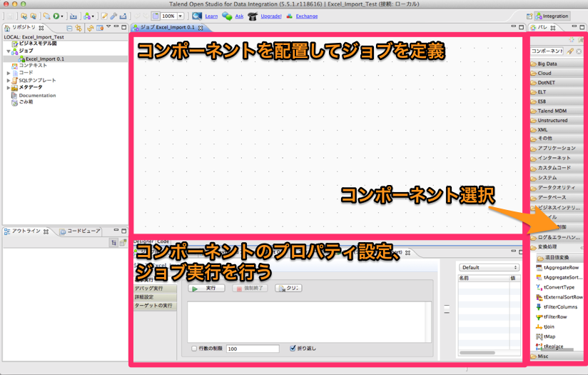
Task: Open the 100% zoom dropdown
Action: 180,16
